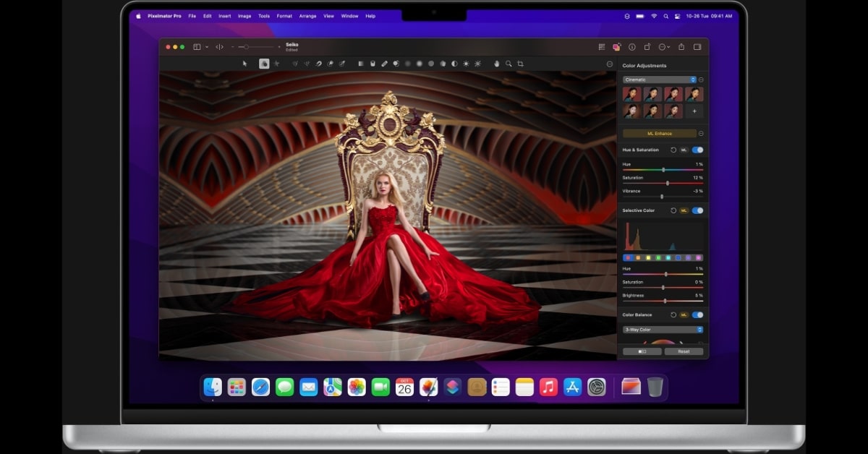
Task: Open the info inspector icon
Action: pyautogui.click(x=631, y=47)
